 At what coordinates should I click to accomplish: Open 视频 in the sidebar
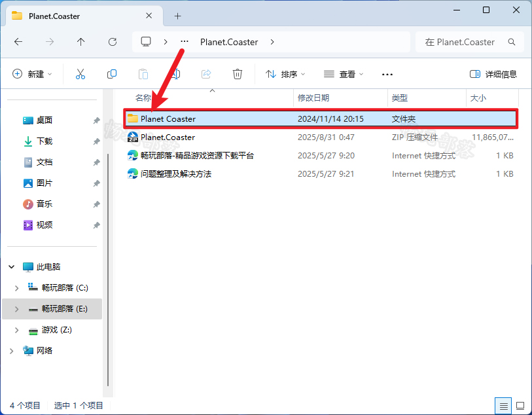[44, 225]
